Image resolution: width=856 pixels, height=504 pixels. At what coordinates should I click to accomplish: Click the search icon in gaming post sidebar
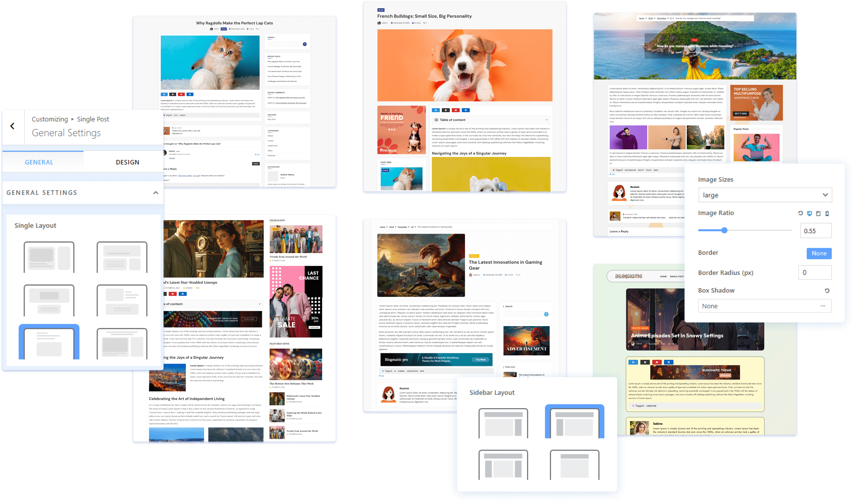[546, 314]
